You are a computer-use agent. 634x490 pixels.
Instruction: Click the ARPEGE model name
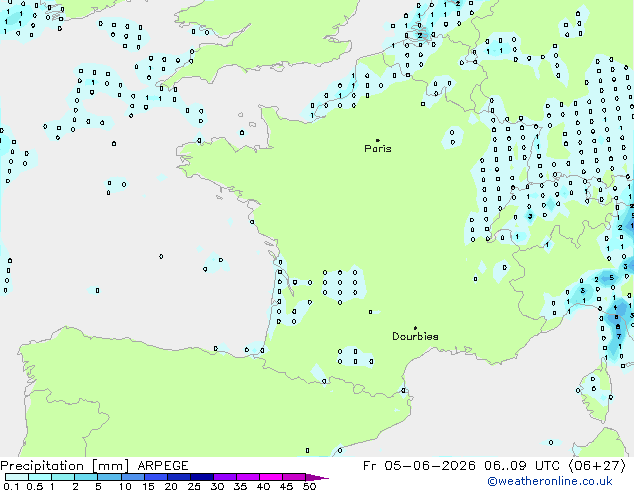coord(163,466)
